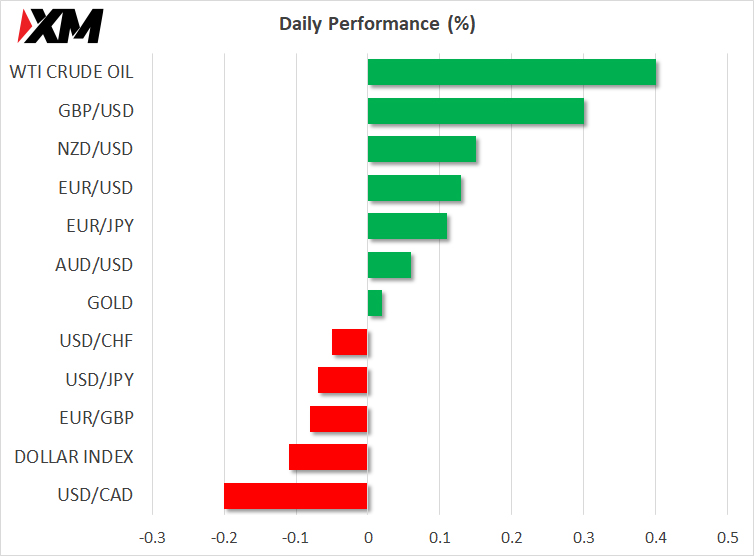Screen dimensions: 754x556
Task: Click the NZD/USD bar
Action: point(422,149)
